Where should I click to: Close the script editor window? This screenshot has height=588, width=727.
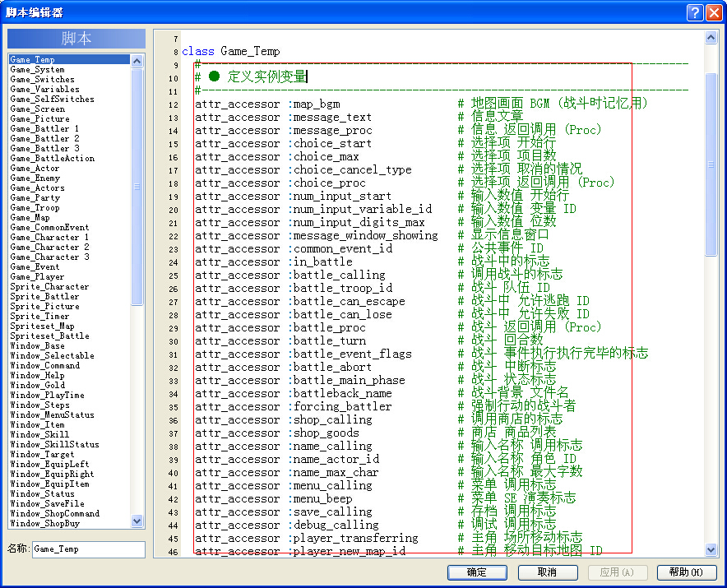[x=714, y=12]
